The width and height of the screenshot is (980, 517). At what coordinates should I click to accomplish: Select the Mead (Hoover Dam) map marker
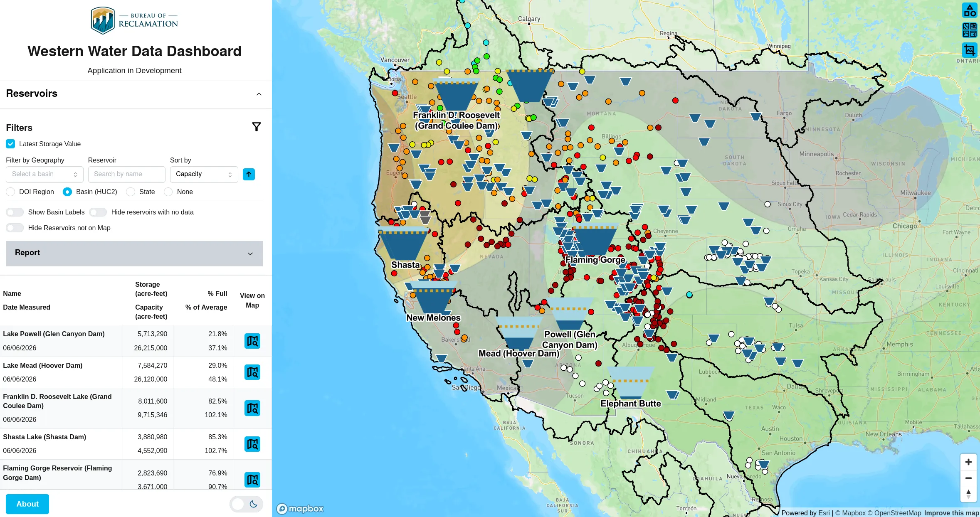[x=519, y=334]
